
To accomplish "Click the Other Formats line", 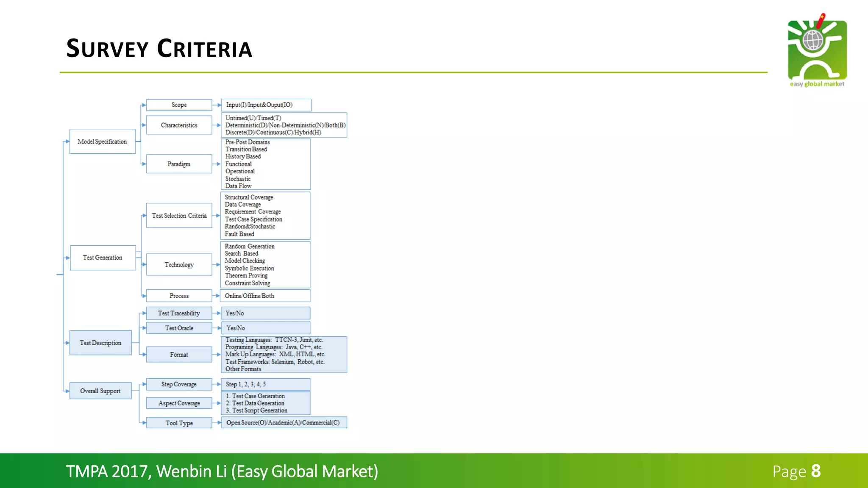I will [243, 369].
